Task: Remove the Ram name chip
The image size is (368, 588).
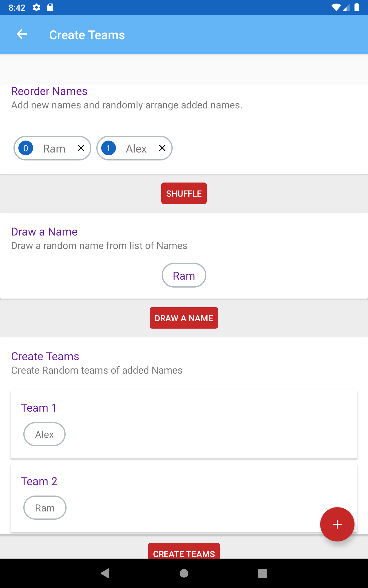Action: pyautogui.click(x=81, y=148)
